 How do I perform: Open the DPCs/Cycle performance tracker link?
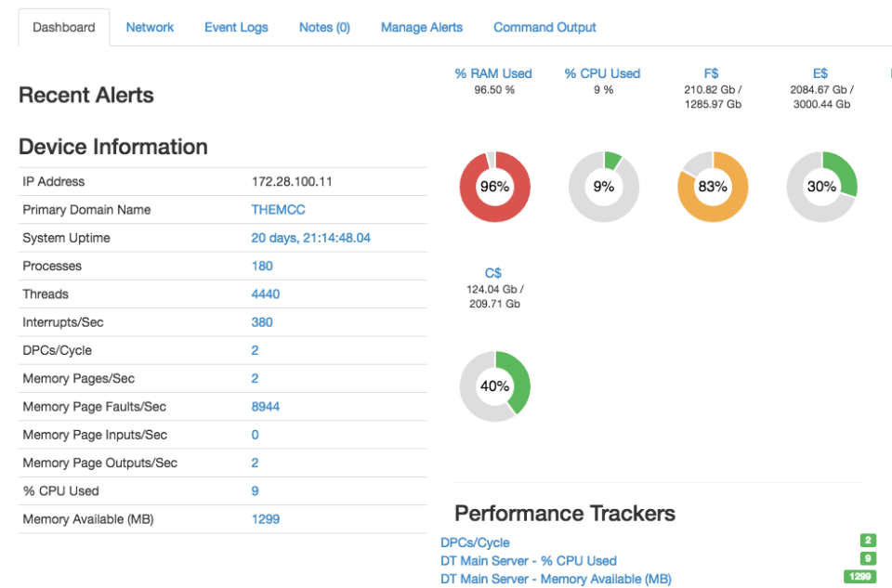coord(475,542)
